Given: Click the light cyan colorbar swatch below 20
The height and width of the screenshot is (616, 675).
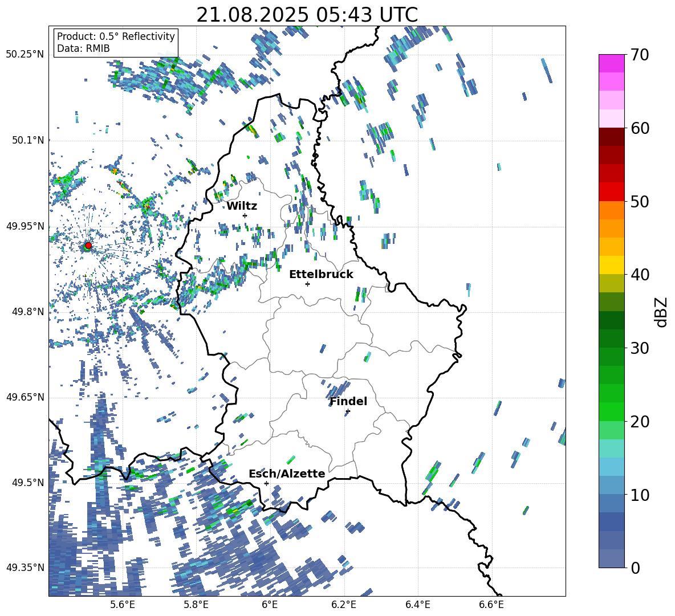Looking at the screenshot, I should [612, 448].
